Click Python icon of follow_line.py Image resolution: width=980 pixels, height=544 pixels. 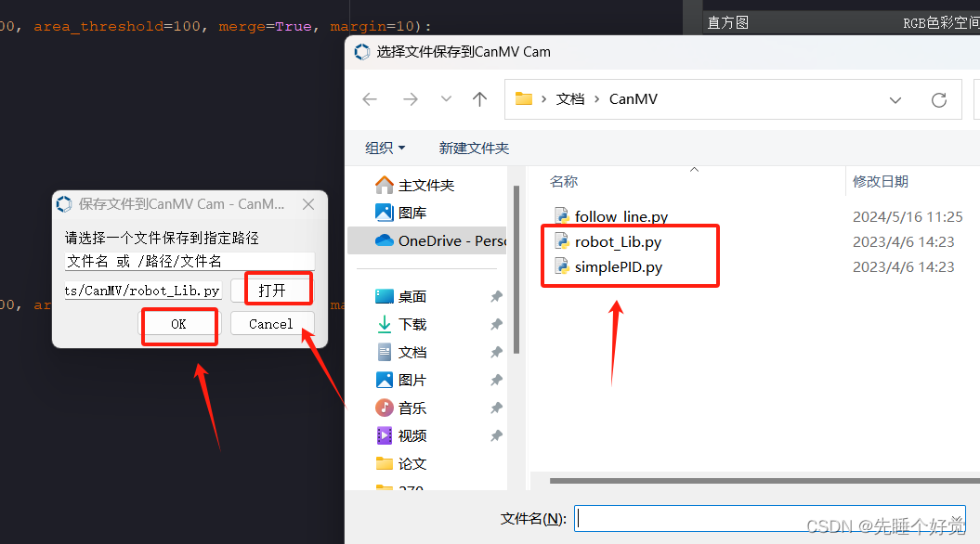pyautogui.click(x=562, y=216)
